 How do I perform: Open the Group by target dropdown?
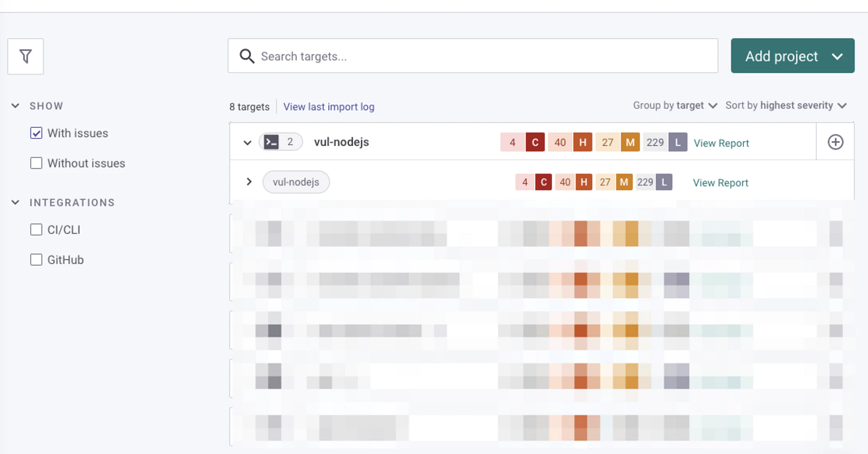coord(675,105)
